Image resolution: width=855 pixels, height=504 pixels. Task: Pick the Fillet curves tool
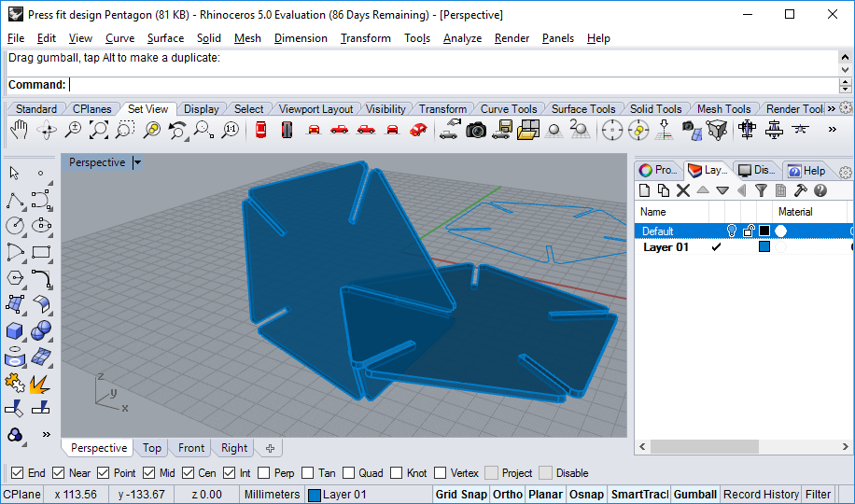point(41,277)
